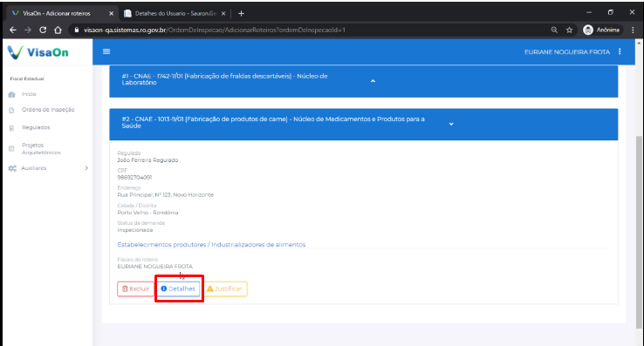Click the Ordens de Inspeção document icon
The height and width of the screenshot is (346, 644).
(x=11, y=110)
